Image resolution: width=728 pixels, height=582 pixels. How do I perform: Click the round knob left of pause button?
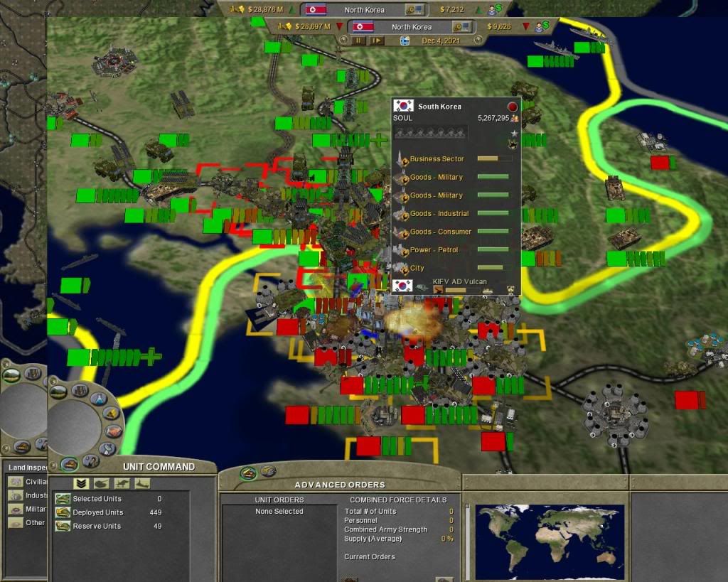343,41
